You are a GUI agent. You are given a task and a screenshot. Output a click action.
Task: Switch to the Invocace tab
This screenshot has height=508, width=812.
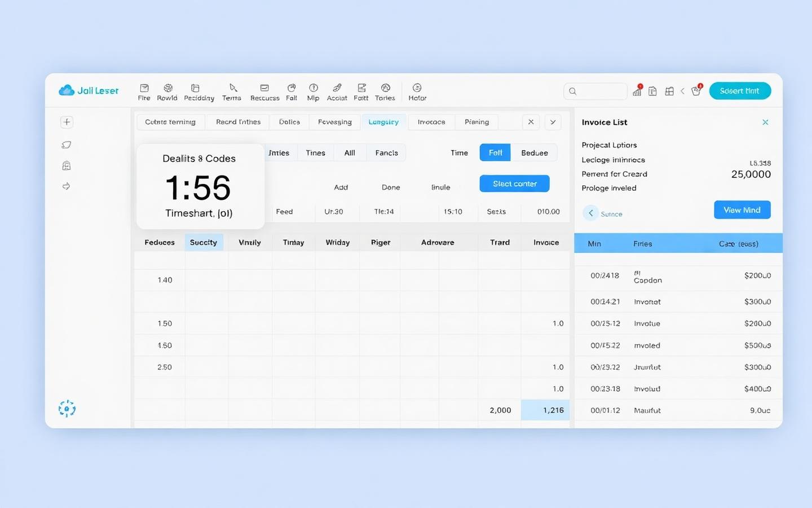pos(431,122)
